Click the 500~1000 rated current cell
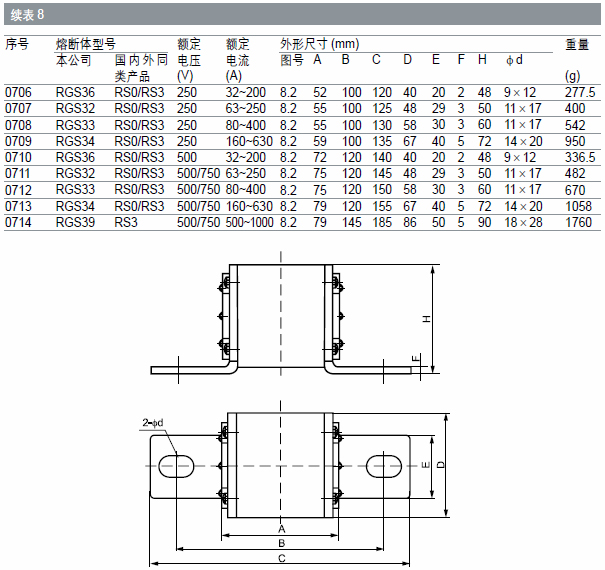 (249, 222)
